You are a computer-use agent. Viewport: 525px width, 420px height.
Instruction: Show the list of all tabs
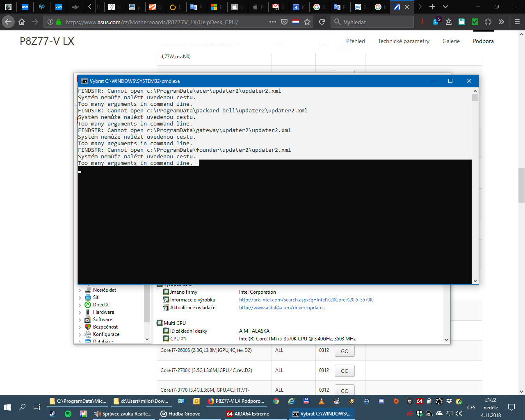tap(445, 7)
